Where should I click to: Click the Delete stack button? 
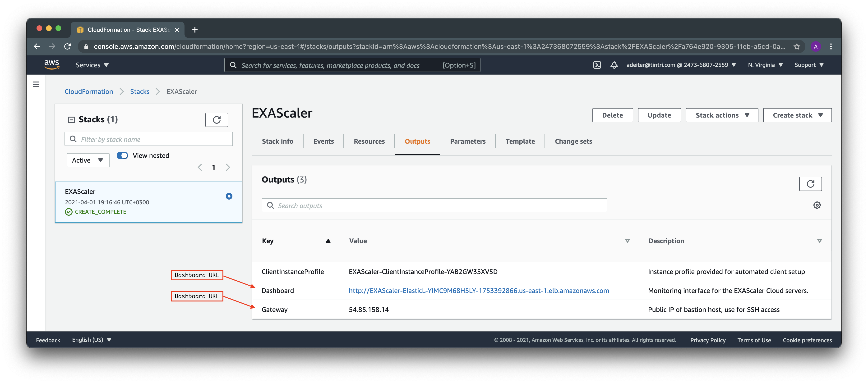click(612, 115)
